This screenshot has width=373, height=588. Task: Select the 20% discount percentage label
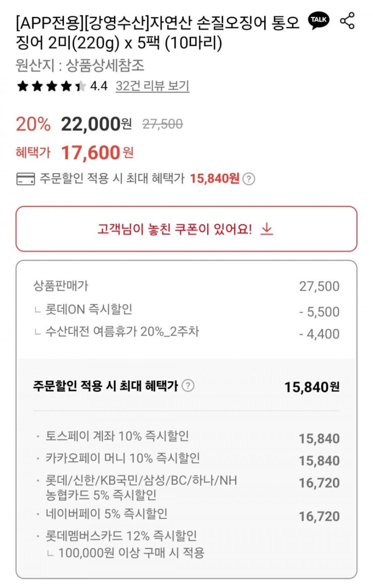pos(33,124)
